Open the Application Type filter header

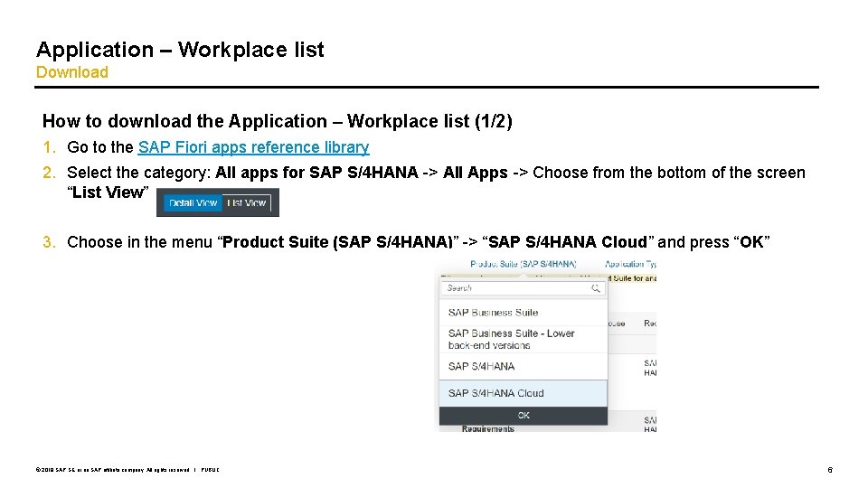(x=630, y=264)
